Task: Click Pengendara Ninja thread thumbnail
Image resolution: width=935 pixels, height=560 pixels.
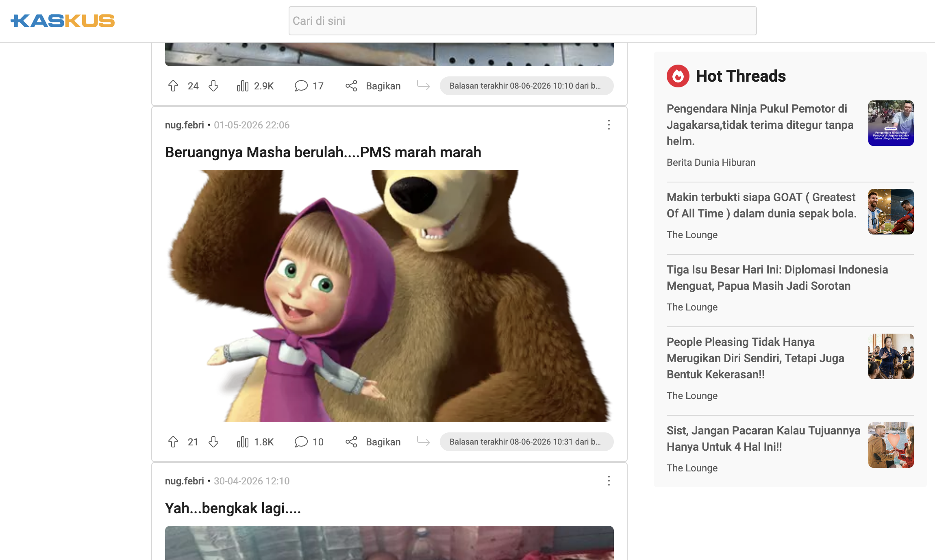Action: (x=891, y=123)
